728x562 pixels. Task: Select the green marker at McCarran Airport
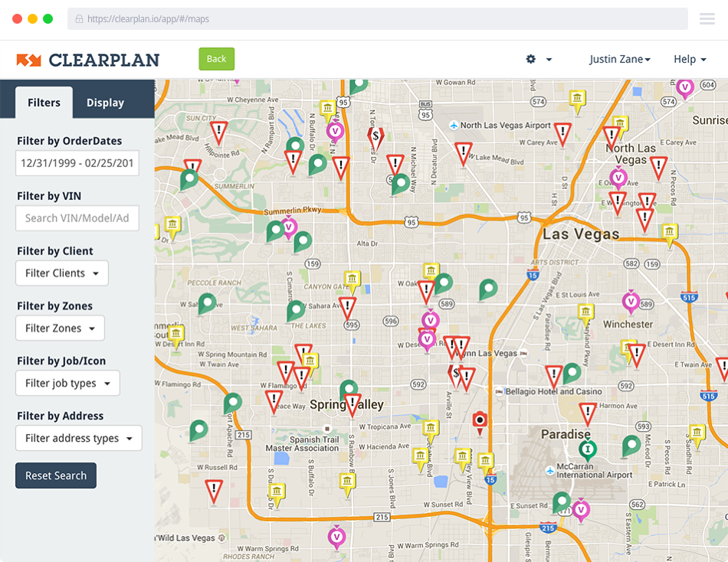[x=588, y=449]
